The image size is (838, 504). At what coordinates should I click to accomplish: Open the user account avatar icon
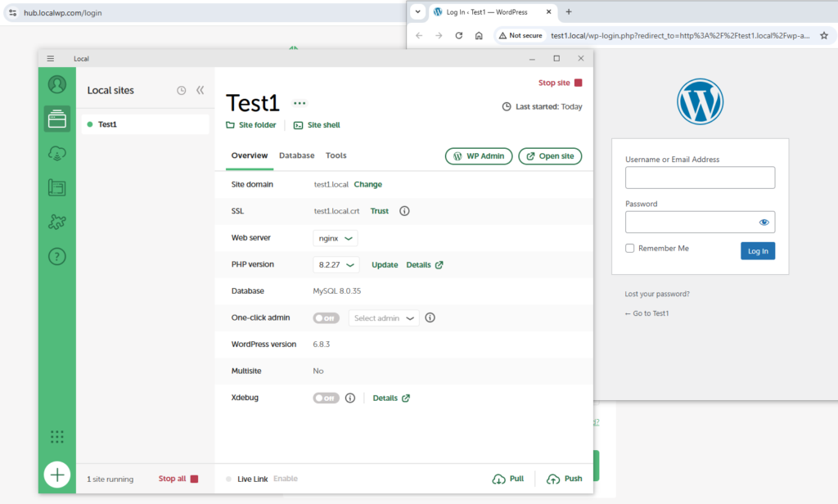pyautogui.click(x=57, y=84)
